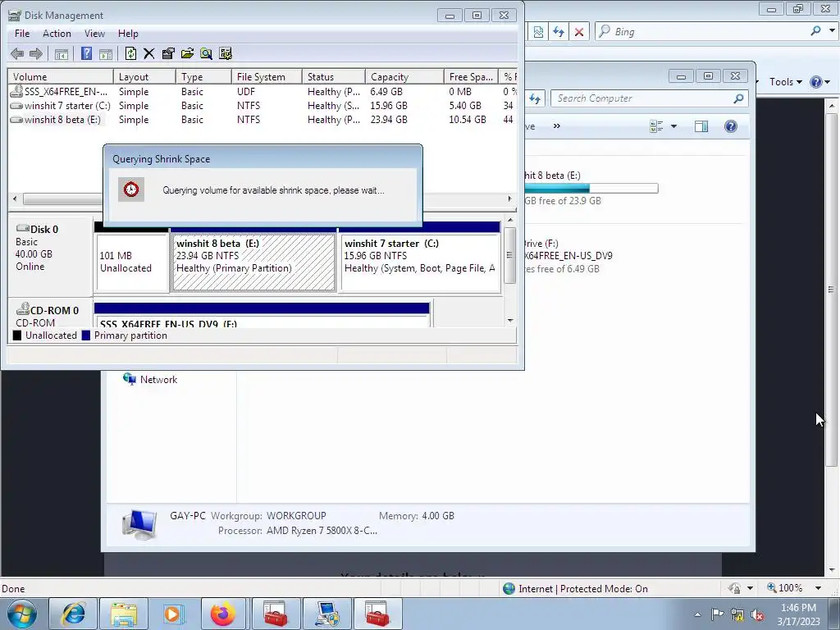Open Disk Management settings toolbar icon

[x=226, y=53]
